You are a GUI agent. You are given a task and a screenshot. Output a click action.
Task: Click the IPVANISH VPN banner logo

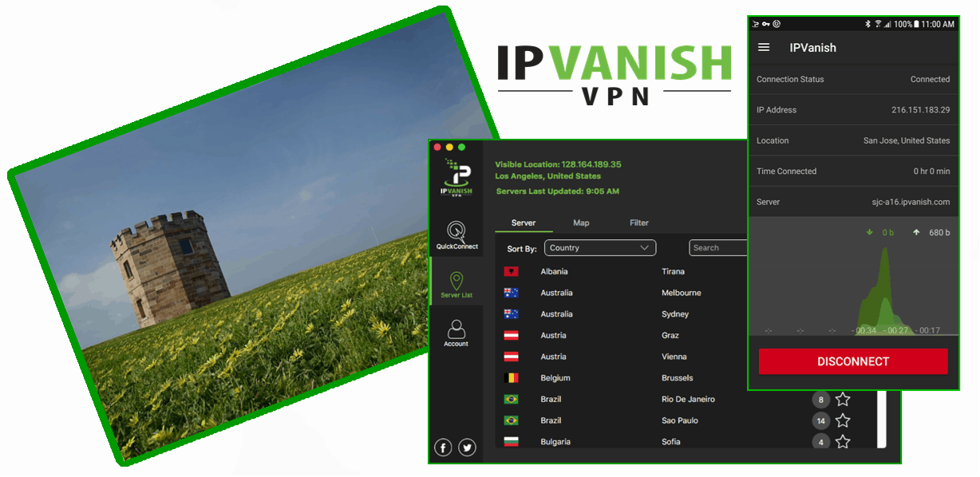point(614,74)
